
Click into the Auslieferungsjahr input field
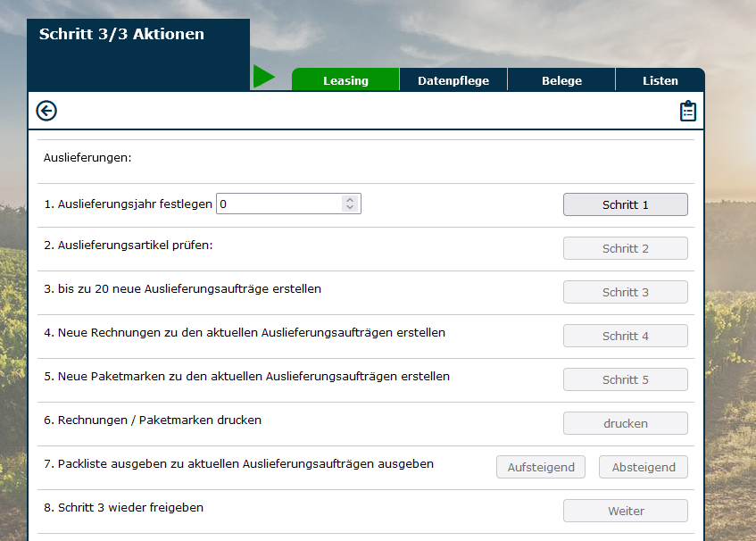click(x=278, y=204)
